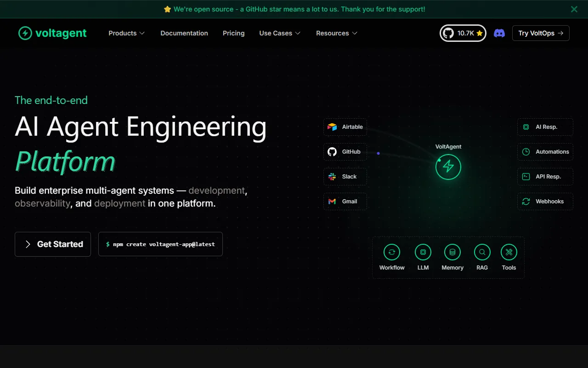Click the central VoltAgent lightning bolt circle
The image size is (588, 368).
pyautogui.click(x=448, y=167)
